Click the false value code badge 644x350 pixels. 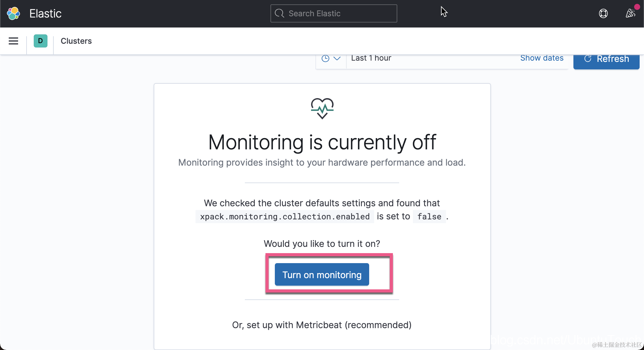[429, 217]
